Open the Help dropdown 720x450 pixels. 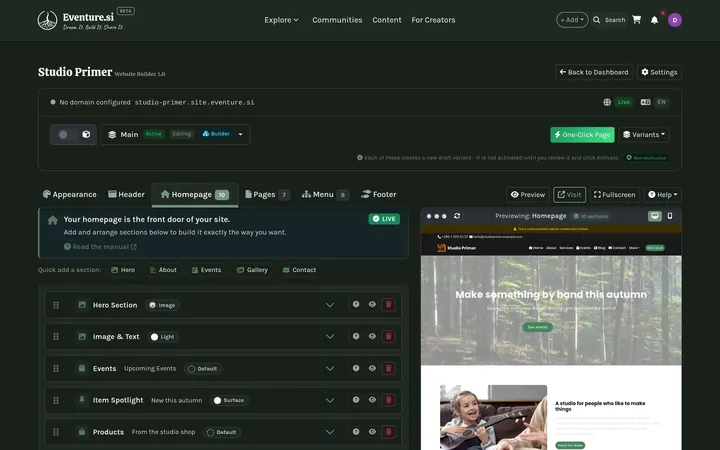coord(663,195)
